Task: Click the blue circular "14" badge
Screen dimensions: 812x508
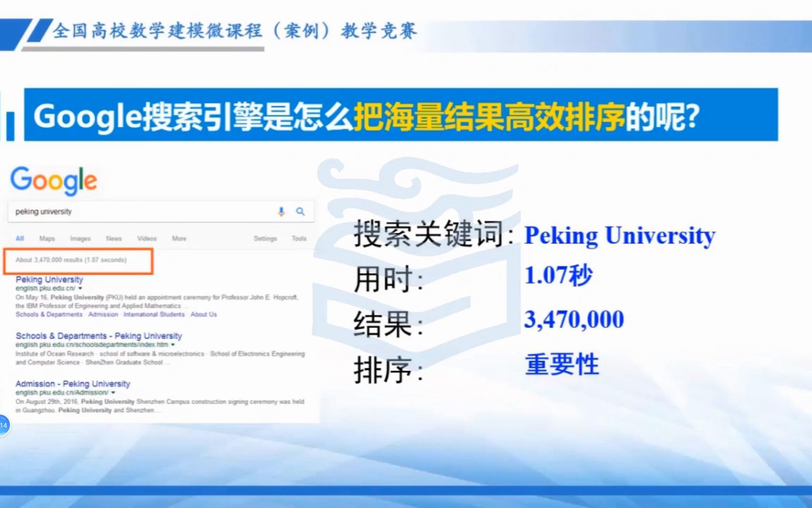Action: (4, 424)
